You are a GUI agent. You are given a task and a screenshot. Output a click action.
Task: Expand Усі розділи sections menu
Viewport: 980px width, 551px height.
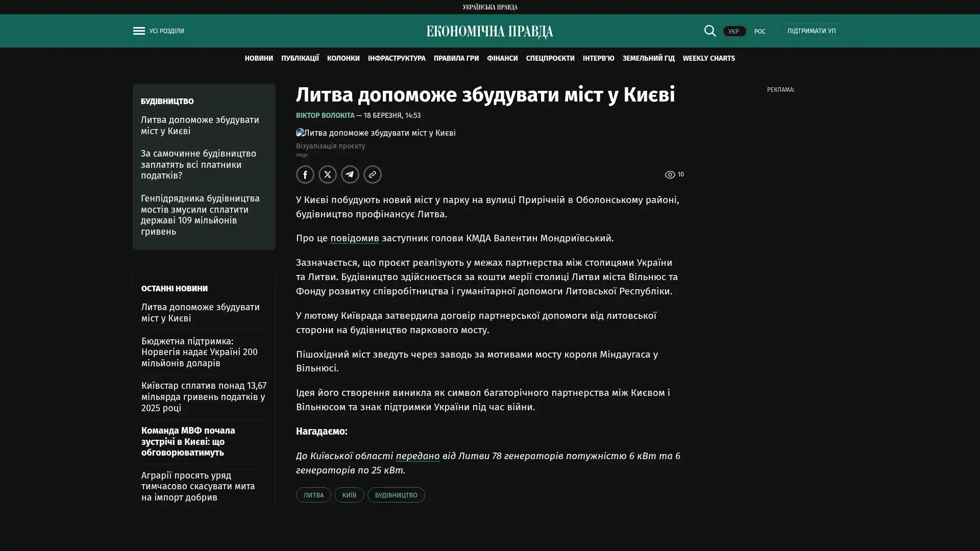(166, 31)
